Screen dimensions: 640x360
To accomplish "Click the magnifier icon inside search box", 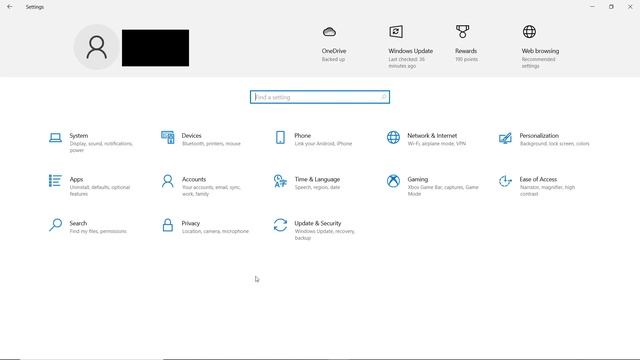I will coord(384,97).
